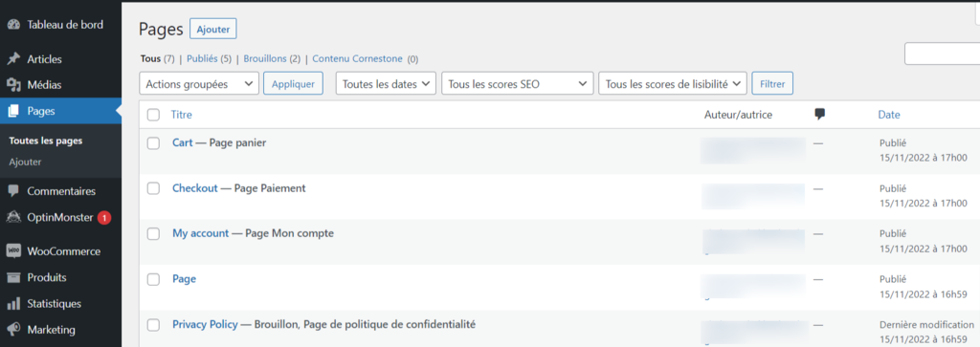Open Toutes les pages submenu item
The height and width of the screenshot is (347, 980).
click(46, 141)
